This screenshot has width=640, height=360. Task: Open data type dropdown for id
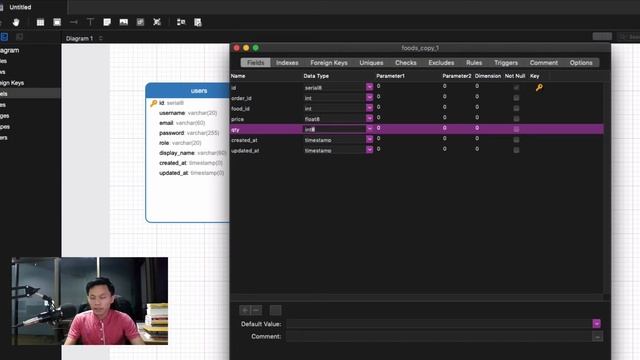click(369, 87)
